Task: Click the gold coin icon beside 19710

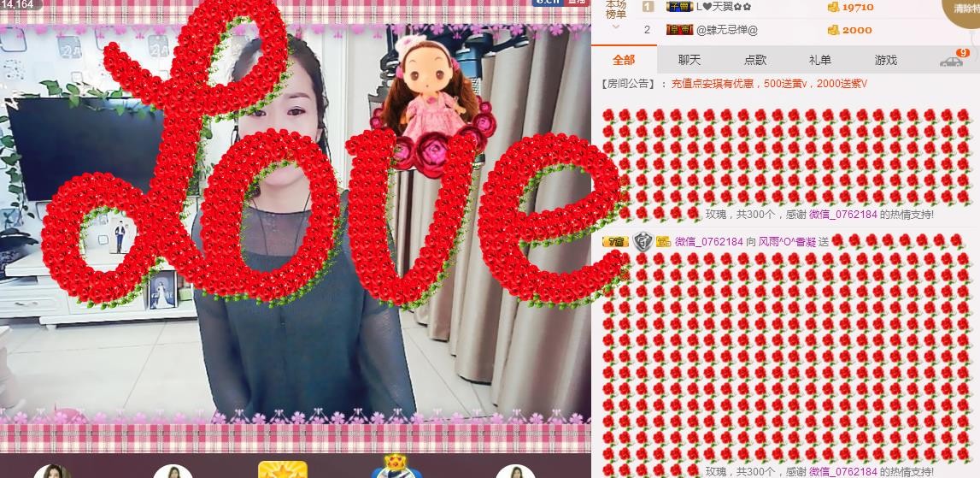Action: (833, 7)
